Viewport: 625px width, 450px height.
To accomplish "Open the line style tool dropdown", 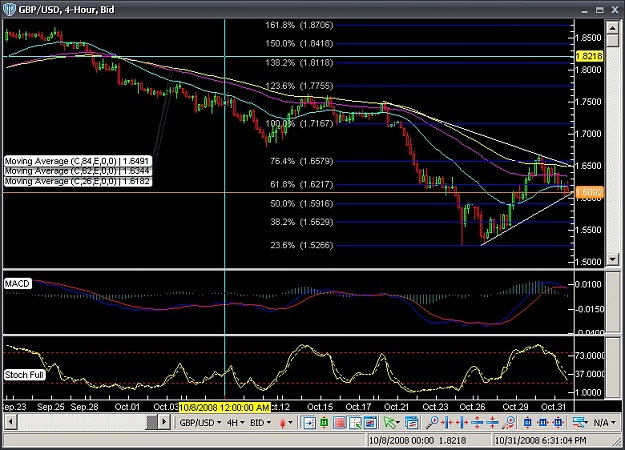I will click(580, 422).
